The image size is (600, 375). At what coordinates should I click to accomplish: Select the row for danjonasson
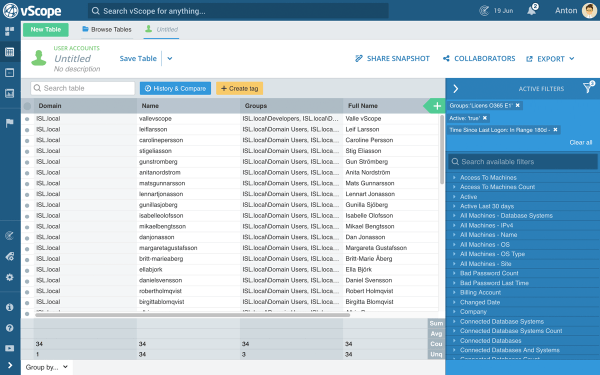click(x=27, y=238)
